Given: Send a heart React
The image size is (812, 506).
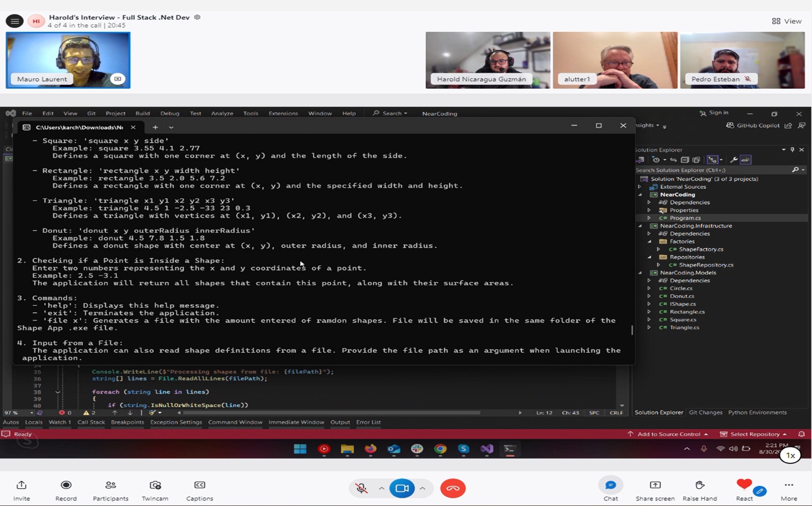Looking at the screenshot, I should 744,484.
